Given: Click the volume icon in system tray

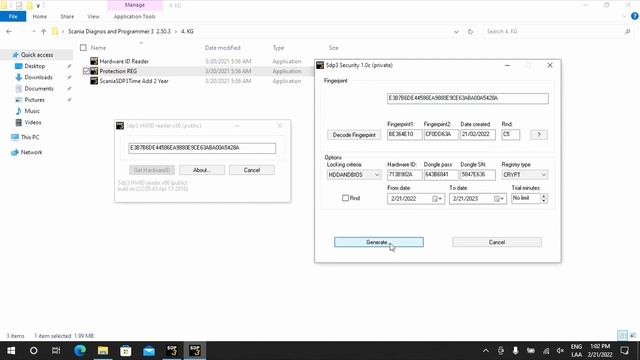Looking at the screenshot, I should (560, 351).
